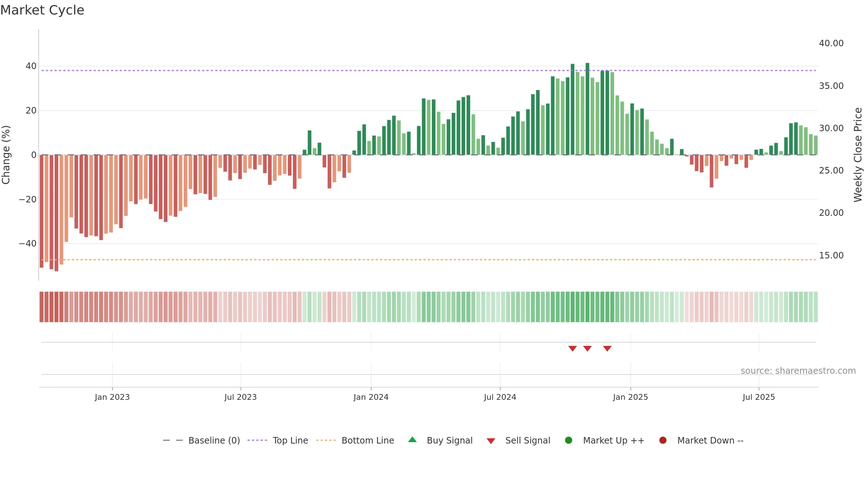Click the Weekly Close Price axis title
868x488 pixels.
pos(858,155)
